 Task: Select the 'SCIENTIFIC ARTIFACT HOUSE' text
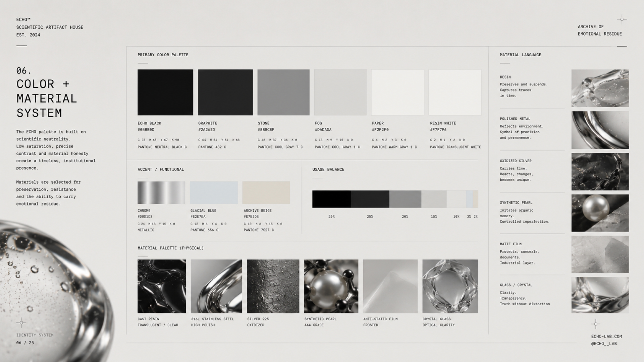coord(50,27)
